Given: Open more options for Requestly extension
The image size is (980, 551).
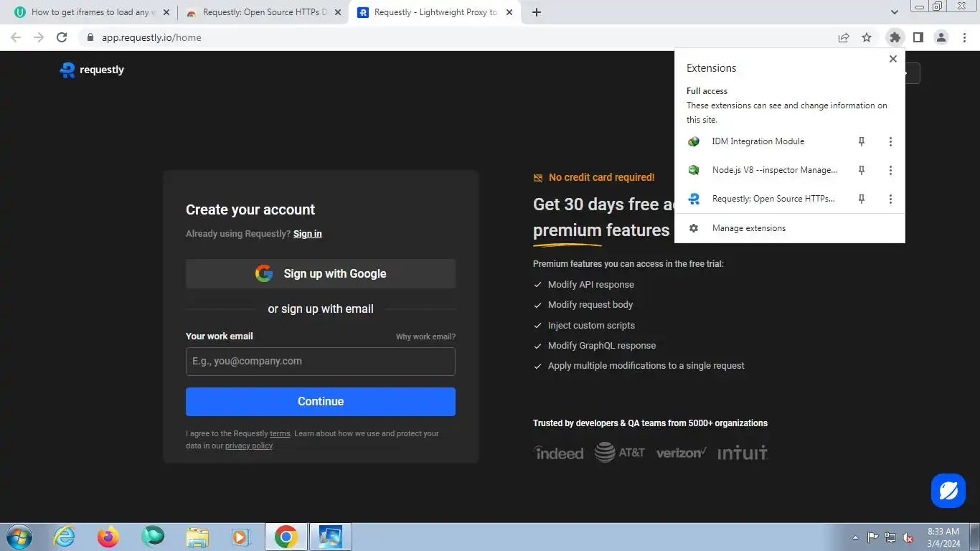Looking at the screenshot, I should coord(890,199).
